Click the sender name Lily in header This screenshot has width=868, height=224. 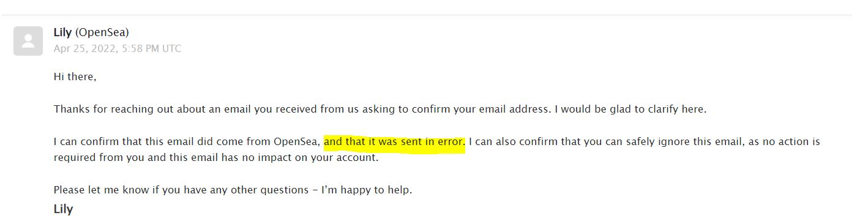click(x=62, y=32)
